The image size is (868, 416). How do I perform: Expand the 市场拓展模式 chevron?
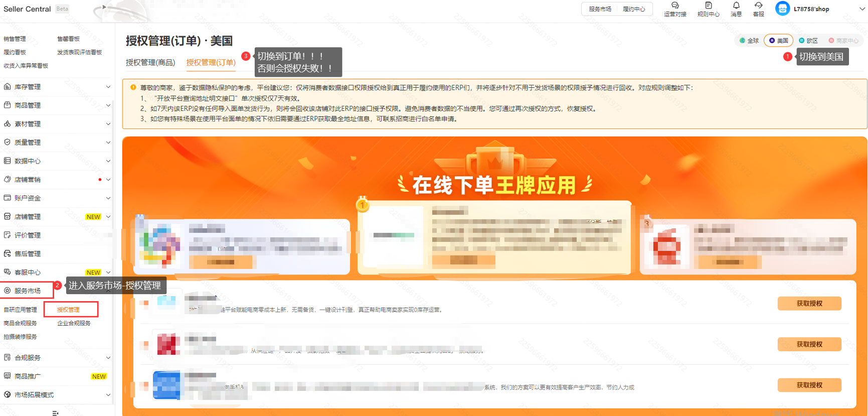pyautogui.click(x=108, y=395)
